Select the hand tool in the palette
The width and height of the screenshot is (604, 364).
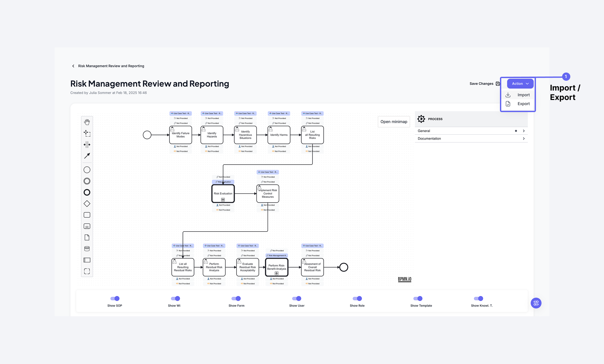[87, 122]
